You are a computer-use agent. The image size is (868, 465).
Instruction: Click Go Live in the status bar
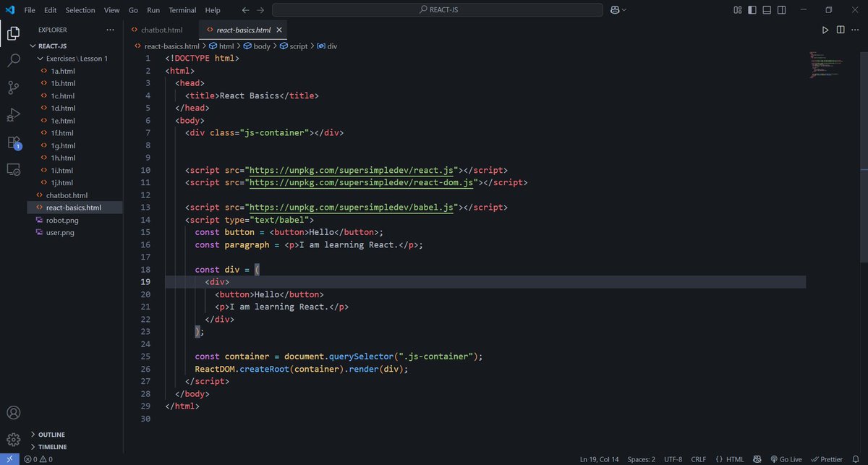[x=786, y=459]
